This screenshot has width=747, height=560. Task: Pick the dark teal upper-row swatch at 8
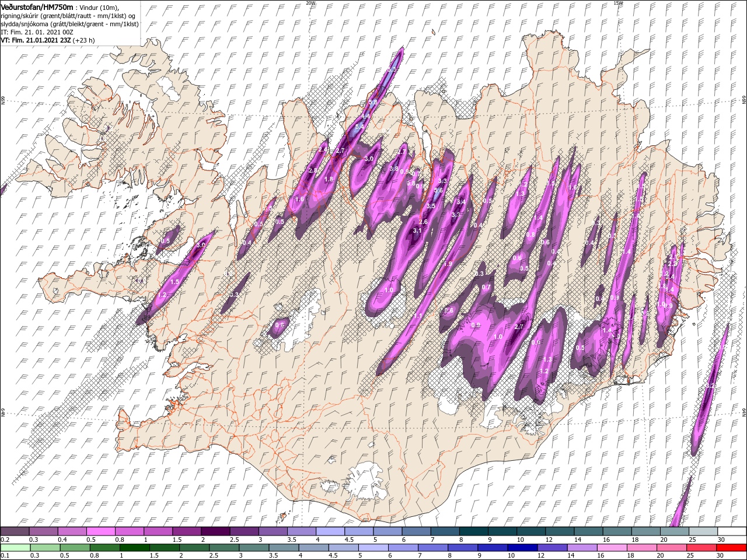pos(474,531)
